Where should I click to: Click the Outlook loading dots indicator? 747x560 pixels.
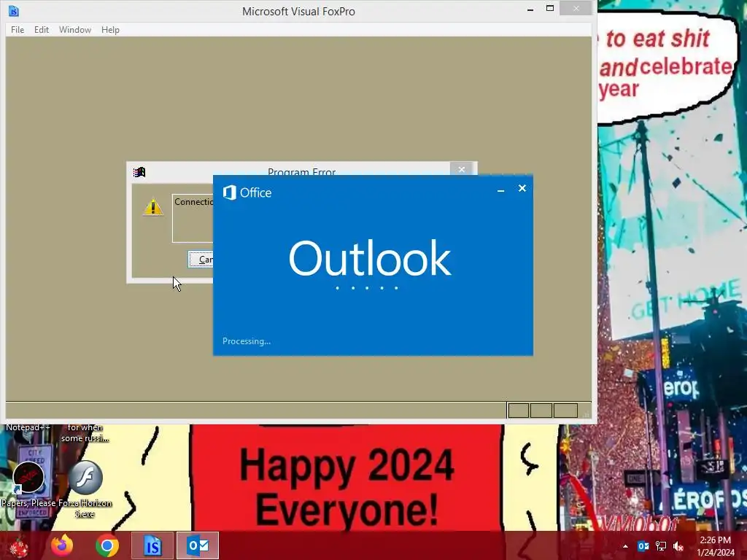[x=366, y=288]
